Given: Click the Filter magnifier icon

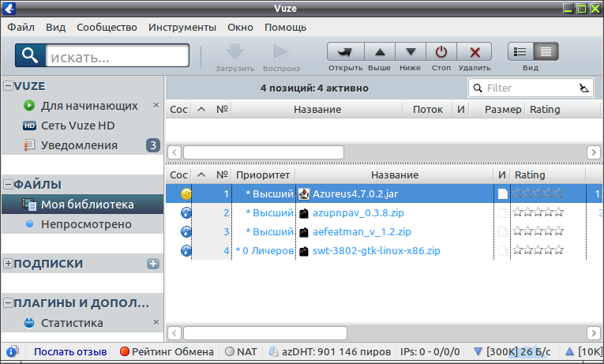Looking at the screenshot, I should (478, 88).
